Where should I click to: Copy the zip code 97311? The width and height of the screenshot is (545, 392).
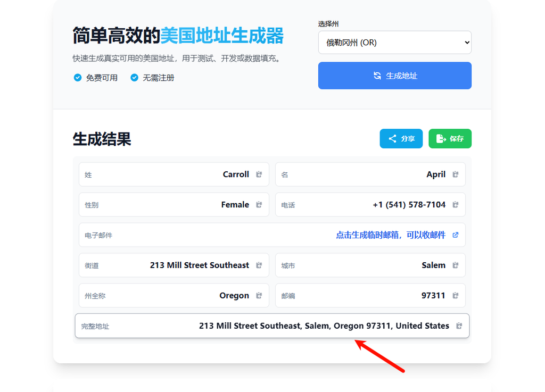point(456,296)
